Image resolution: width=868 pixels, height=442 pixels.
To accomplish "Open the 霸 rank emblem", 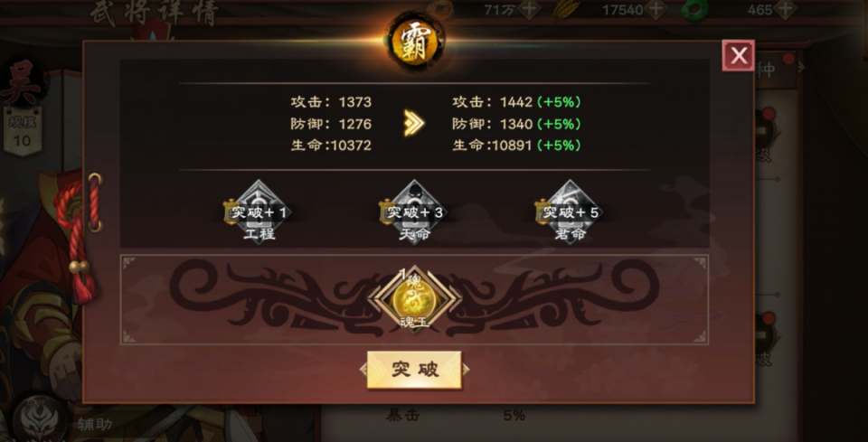I will (415, 43).
